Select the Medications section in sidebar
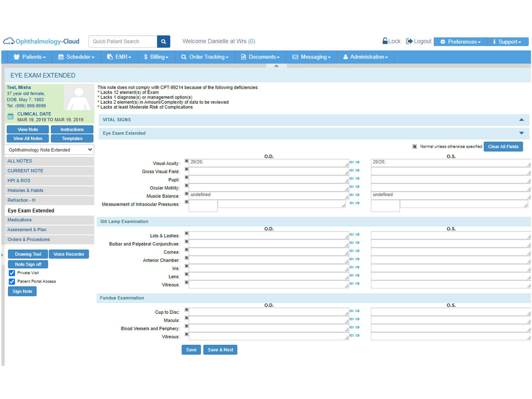The height and width of the screenshot is (399, 532). tap(20, 220)
